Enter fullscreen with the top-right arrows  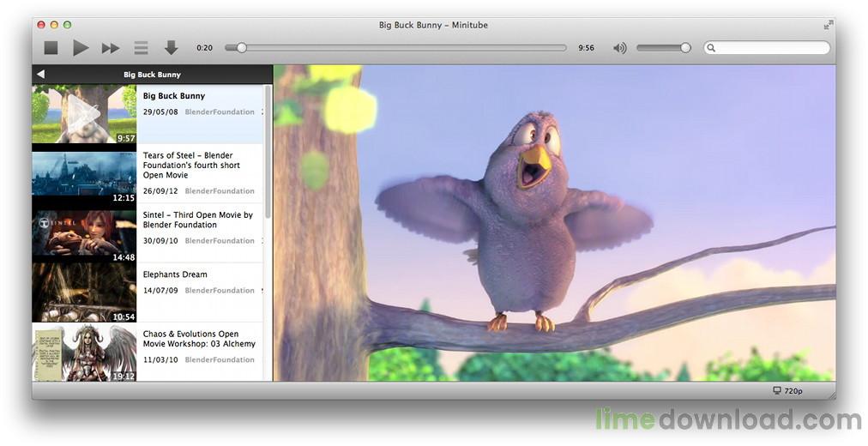(x=828, y=25)
